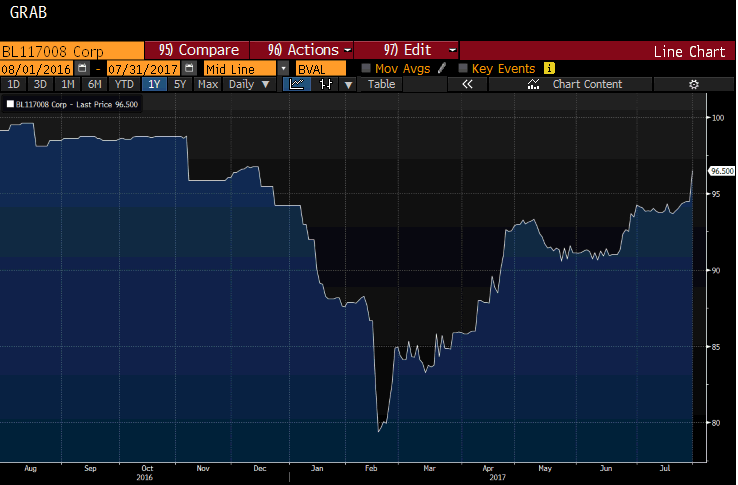Select the 3D time range
This screenshot has width=738, height=485.
(40, 84)
